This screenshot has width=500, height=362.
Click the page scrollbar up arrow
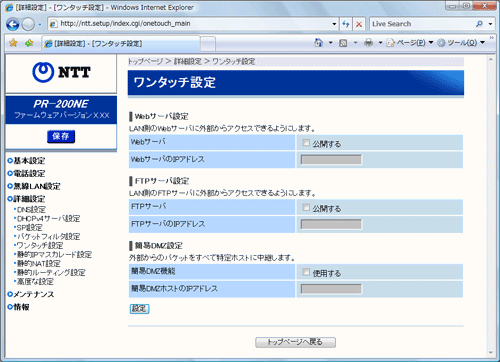pos(491,60)
